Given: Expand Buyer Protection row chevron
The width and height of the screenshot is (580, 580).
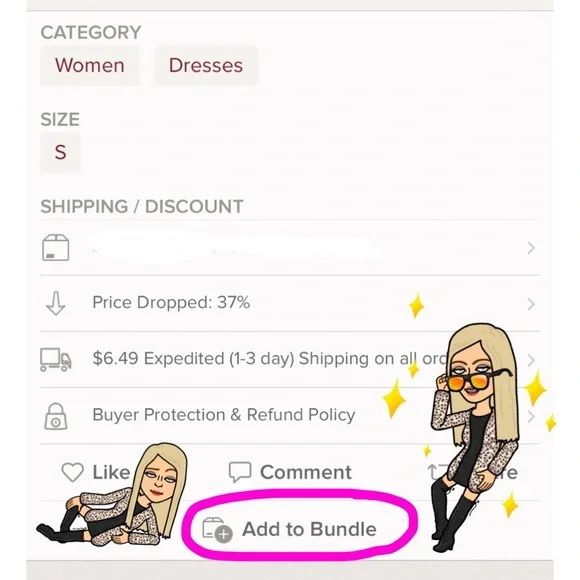Looking at the screenshot, I should click(531, 416).
